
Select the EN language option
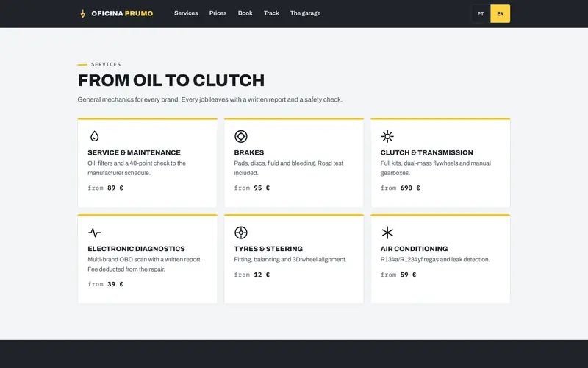click(501, 13)
